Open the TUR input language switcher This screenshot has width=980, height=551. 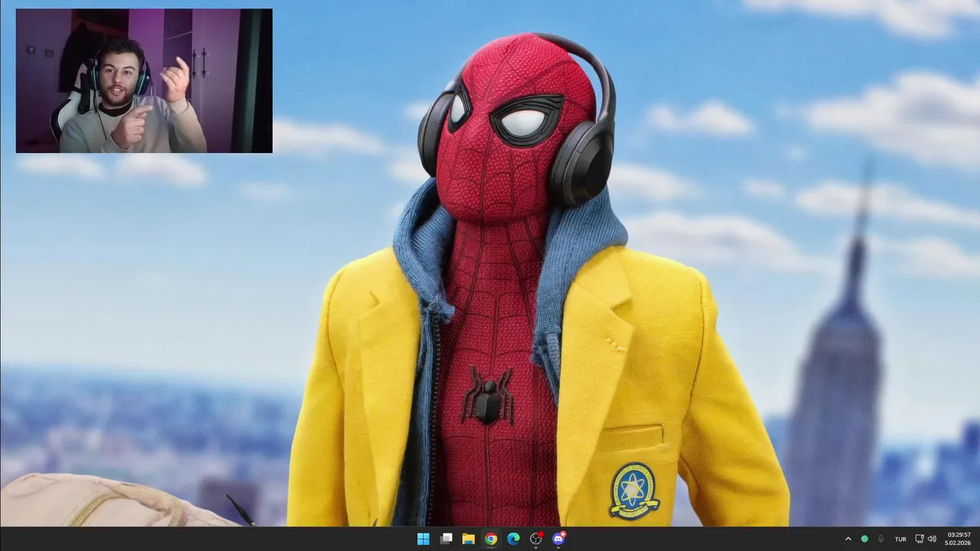900,539
